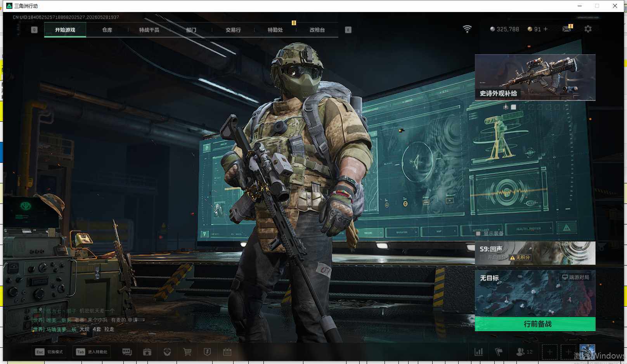
Task: Open the lightning shield badge icon
Action: pyautogui.click(x=207, y=352)
